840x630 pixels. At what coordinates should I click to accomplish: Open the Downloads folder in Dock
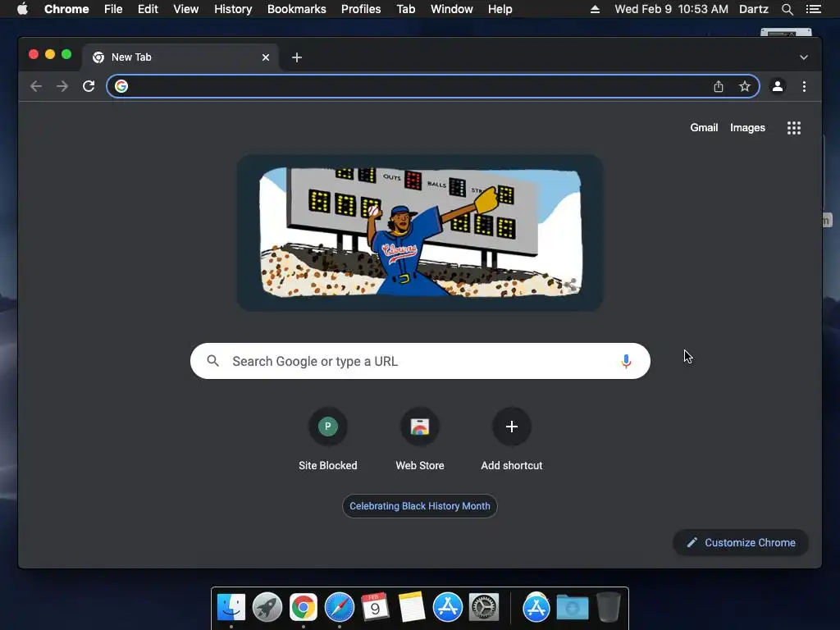click(x=572, y=608)
